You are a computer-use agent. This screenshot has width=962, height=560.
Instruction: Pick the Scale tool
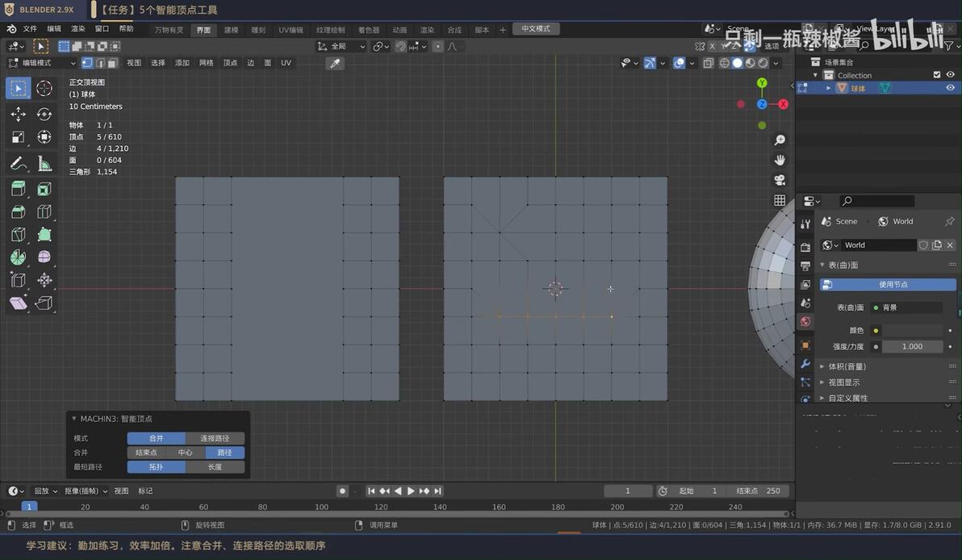[18, 137]
